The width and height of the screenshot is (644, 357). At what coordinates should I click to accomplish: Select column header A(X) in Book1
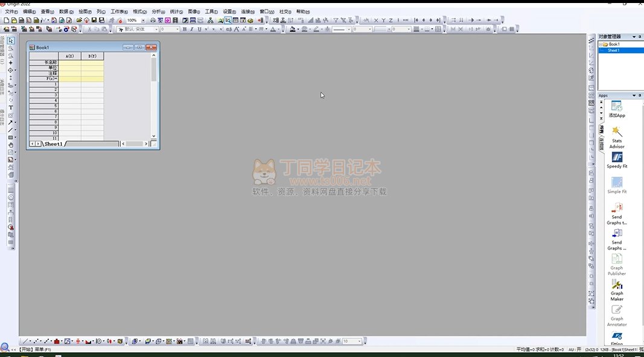click(x=70, y=56)
